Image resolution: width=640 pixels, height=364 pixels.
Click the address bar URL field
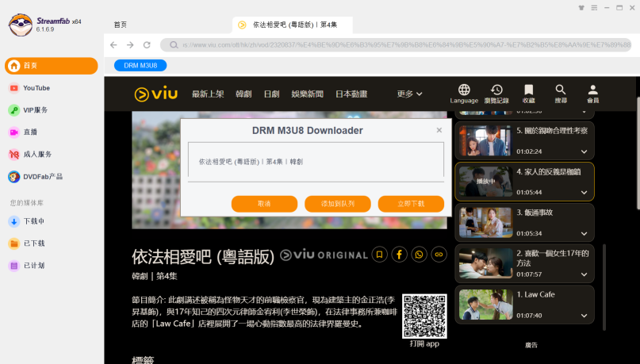tap(396, 45)
